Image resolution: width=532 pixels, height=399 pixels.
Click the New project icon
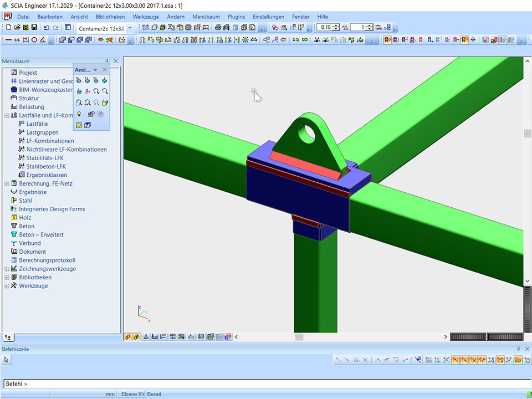point(8,27)
